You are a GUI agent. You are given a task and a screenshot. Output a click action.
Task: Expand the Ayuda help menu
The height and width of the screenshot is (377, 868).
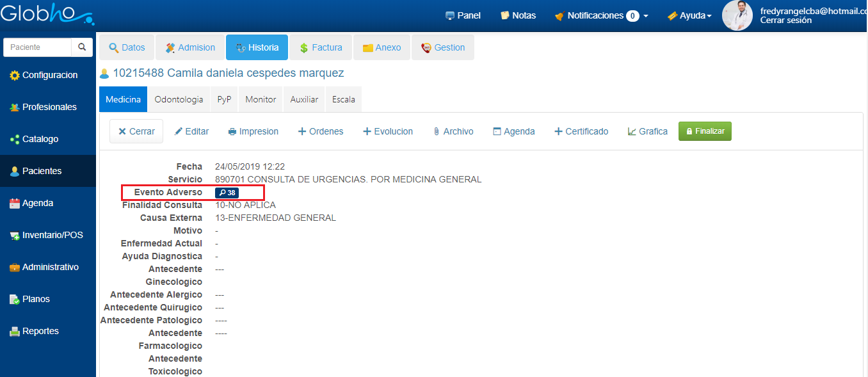point(689,15)
